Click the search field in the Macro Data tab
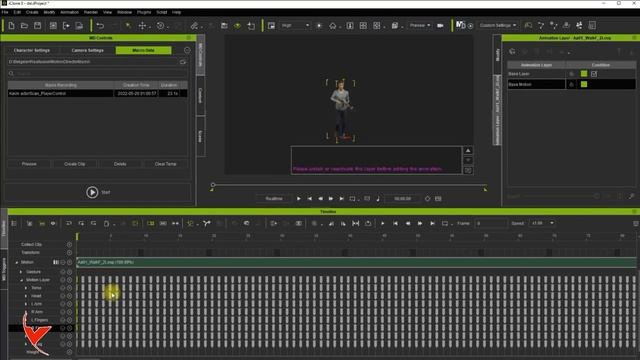 98,74
